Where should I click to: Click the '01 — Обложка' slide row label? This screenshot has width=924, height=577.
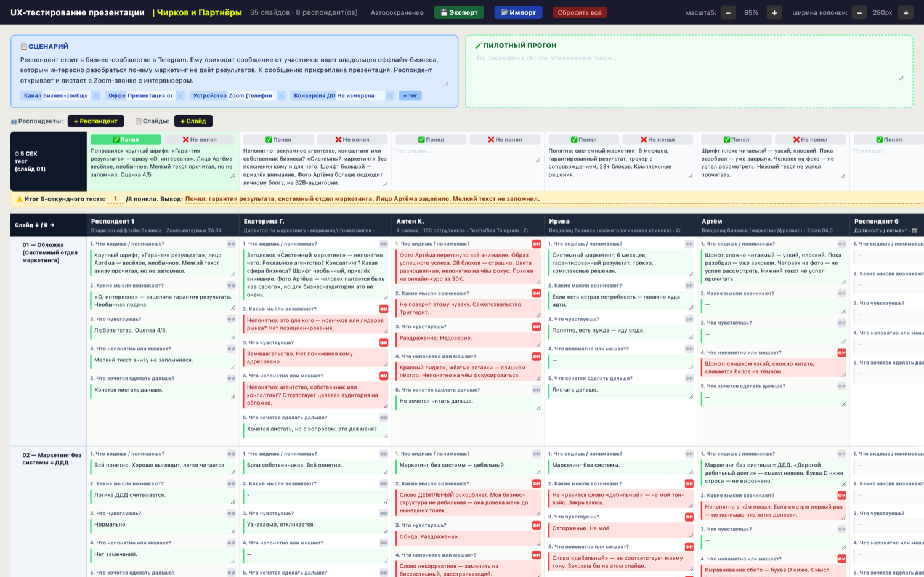click(x=50, y=252)
